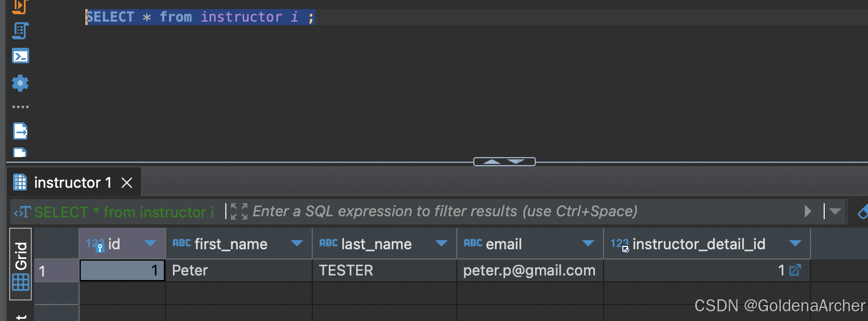The image size is (868, 321).
Task: Open filter history dropdown arrow
Action: [834, 212]
